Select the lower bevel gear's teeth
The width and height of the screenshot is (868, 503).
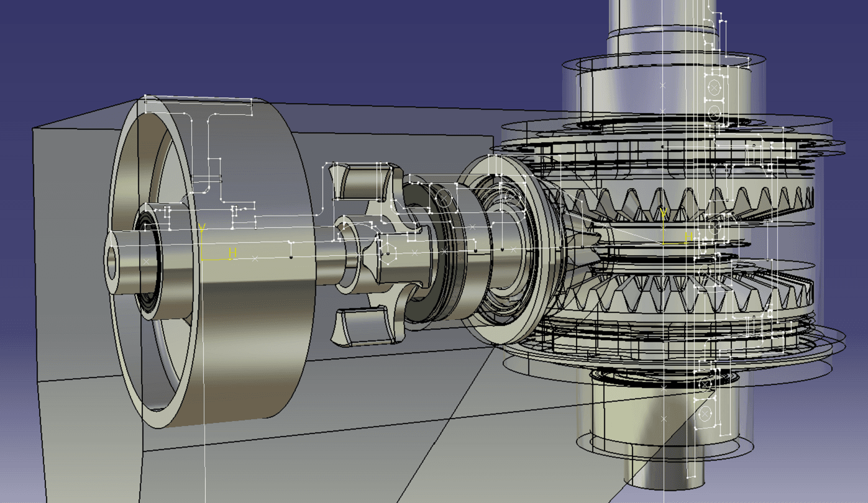click(x=683, y=293)
